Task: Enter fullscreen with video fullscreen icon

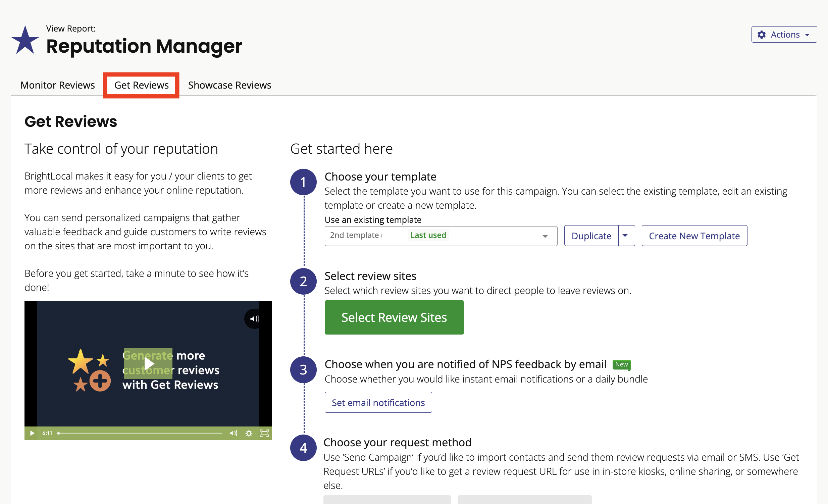Action: coord(264,433)
